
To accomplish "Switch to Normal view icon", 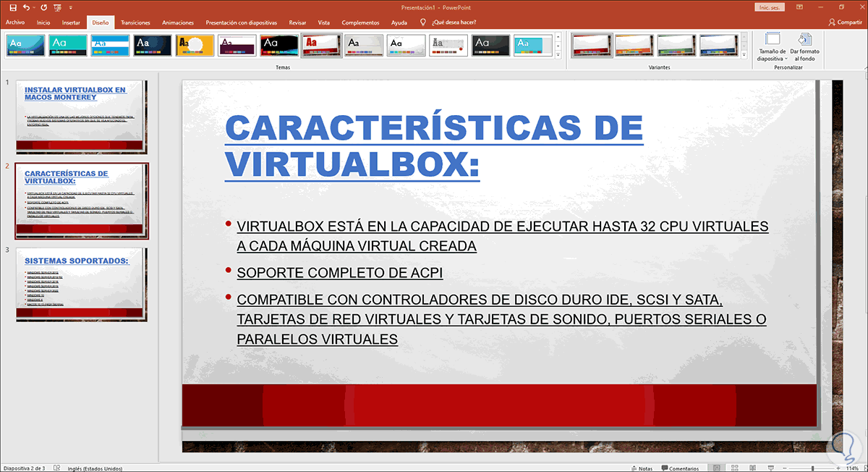I will click(x=716, y=468).
